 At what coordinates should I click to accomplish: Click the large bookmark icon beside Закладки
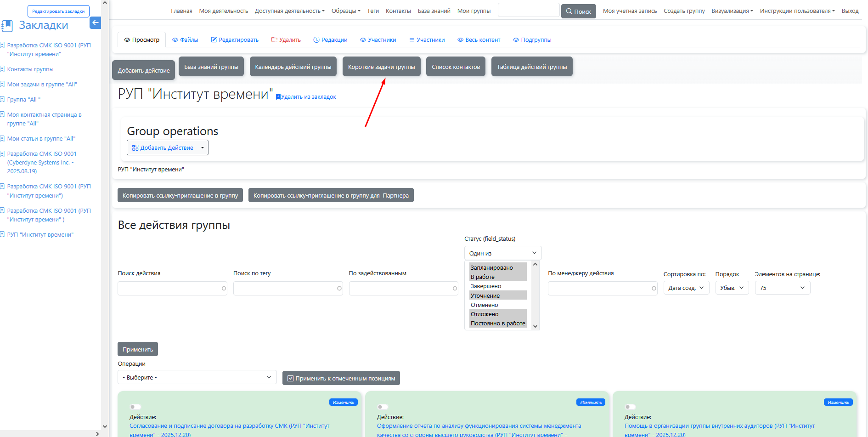pos(7,26)
